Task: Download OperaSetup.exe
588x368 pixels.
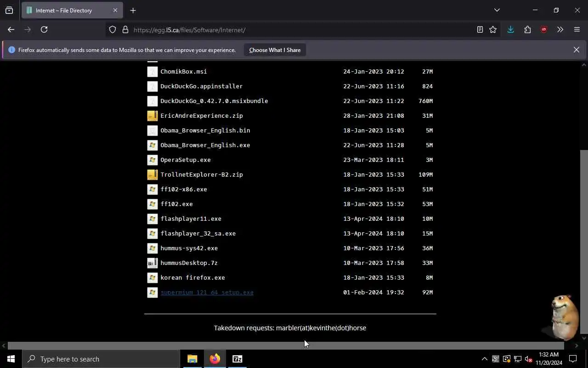Action: [185, 160]
